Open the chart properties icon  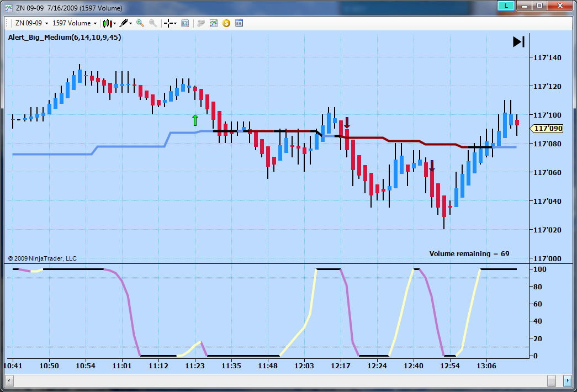[x=239, y=23]
